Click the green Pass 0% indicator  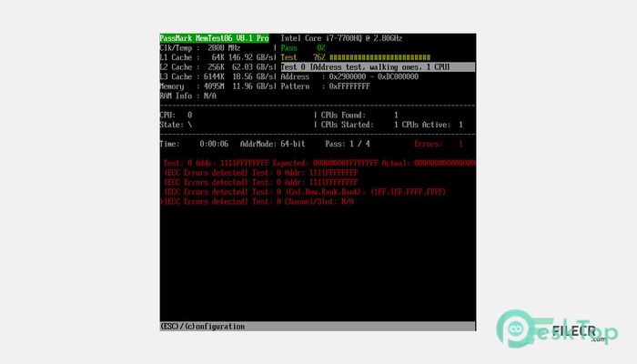click(303, 48)
